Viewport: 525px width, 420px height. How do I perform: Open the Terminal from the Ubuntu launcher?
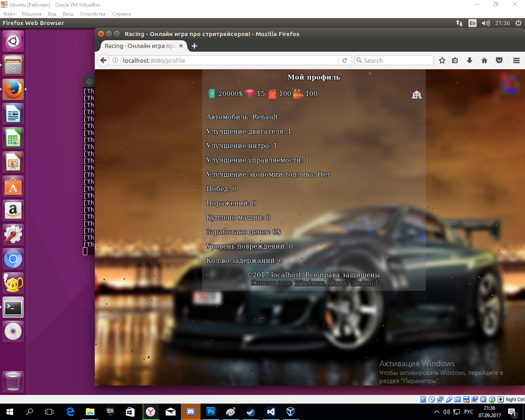[x=13, y=307]
